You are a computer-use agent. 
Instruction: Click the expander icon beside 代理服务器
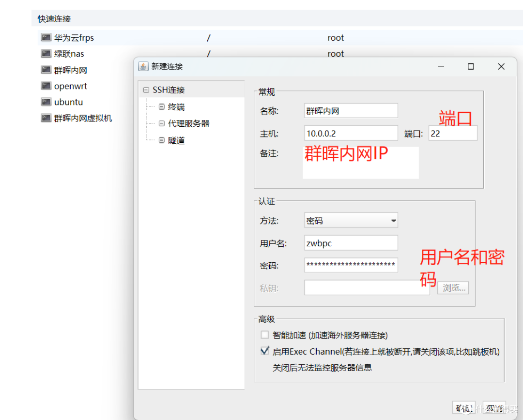[161, 123]
